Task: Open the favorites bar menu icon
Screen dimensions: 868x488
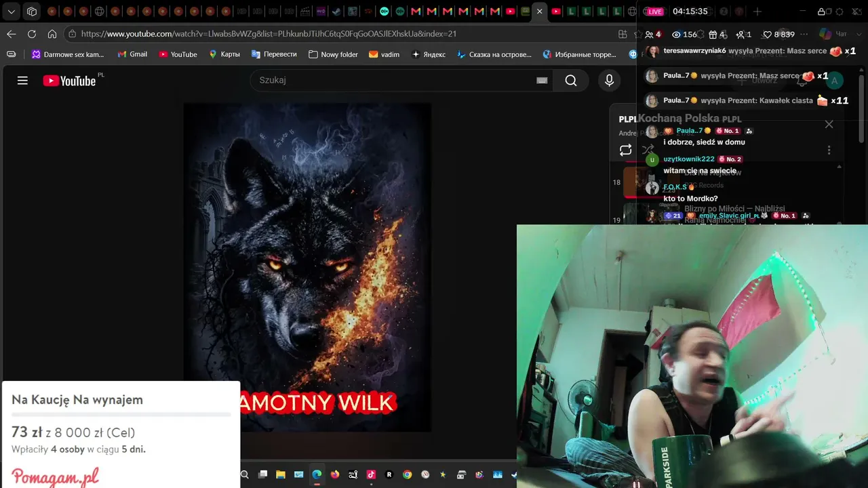Action: [x=12, y=54]
